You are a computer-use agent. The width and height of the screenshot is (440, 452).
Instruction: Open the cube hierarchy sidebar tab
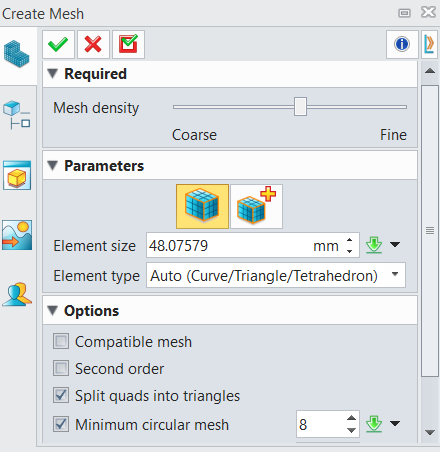coord(17,115)
